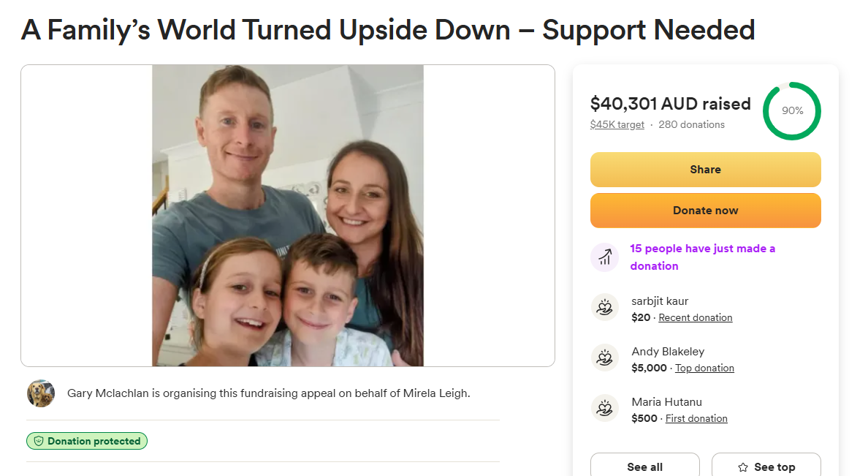Image resolution: width=868 pixels, height=476 pixels.
Task: Follow the Top donation link
Action: tap(704, 368)
